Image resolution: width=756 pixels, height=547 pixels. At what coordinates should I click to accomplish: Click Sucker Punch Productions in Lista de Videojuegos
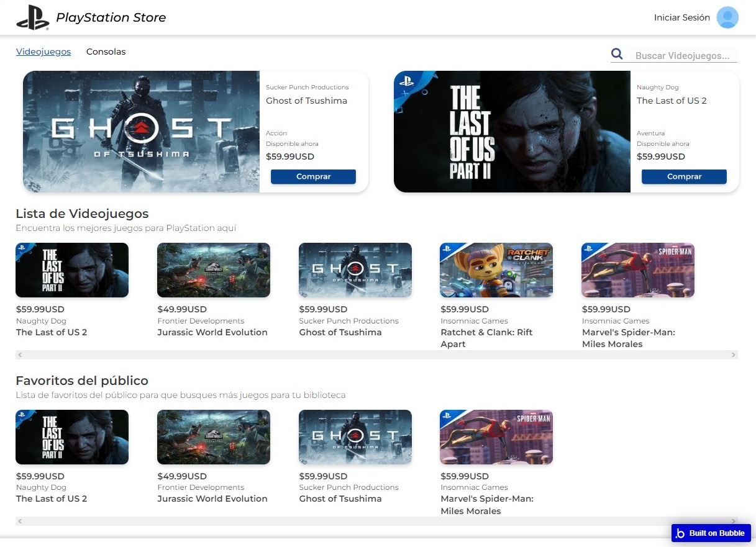[x=349, y=321]
